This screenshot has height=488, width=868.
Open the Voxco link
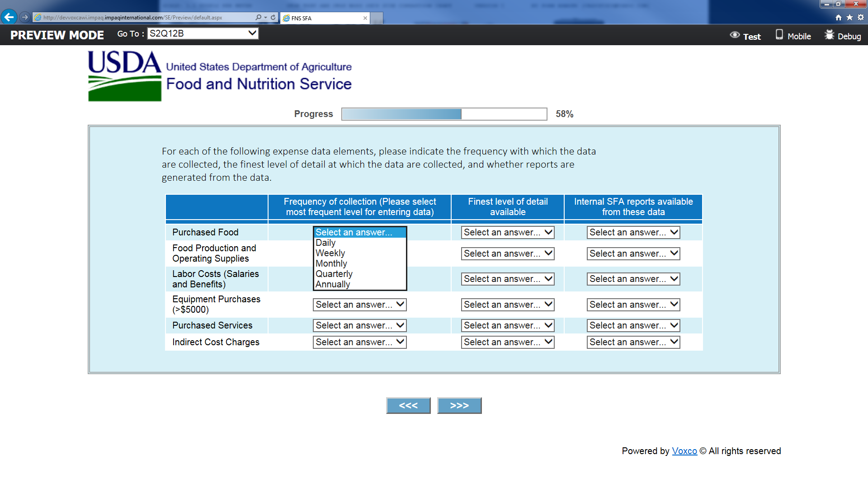tap(684, 451)
